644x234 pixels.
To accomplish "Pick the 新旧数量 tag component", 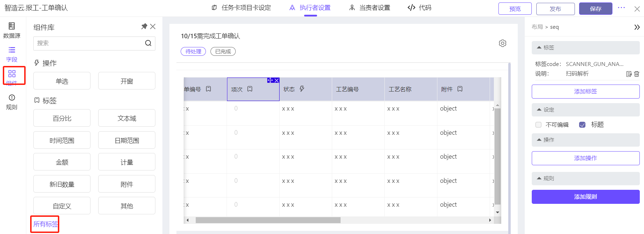I will [62, 184].
